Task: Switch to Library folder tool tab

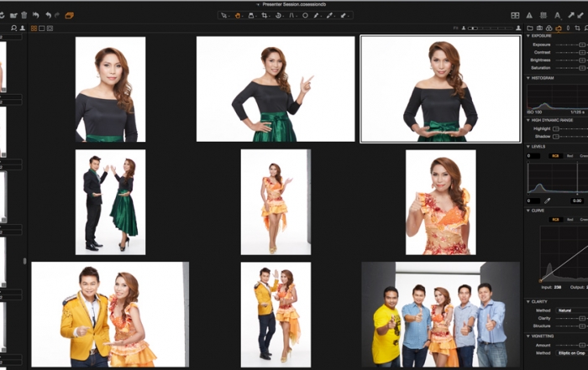Action: point(530,28)
